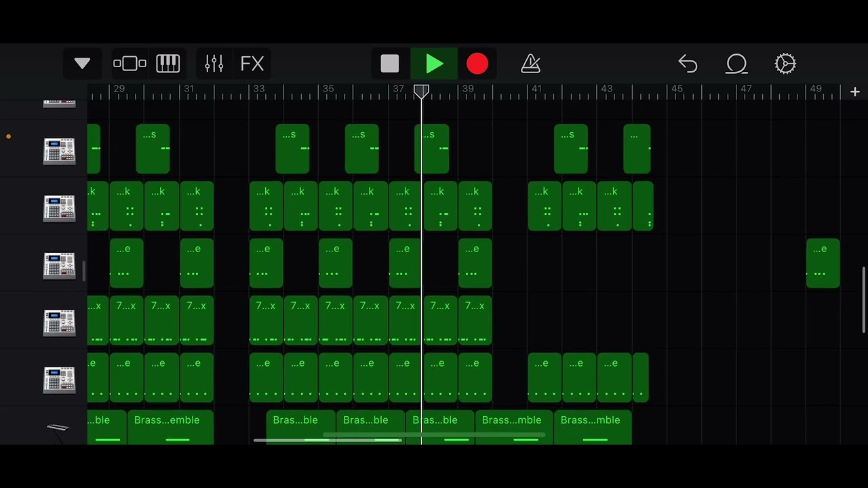Select the Brass...mble region under the playhead's right neighbor
868x488 pixels.
[x=514, y=427]
